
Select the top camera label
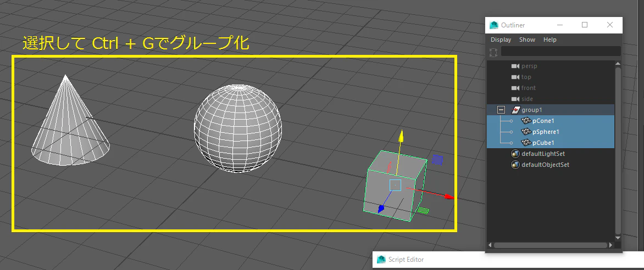526,77
